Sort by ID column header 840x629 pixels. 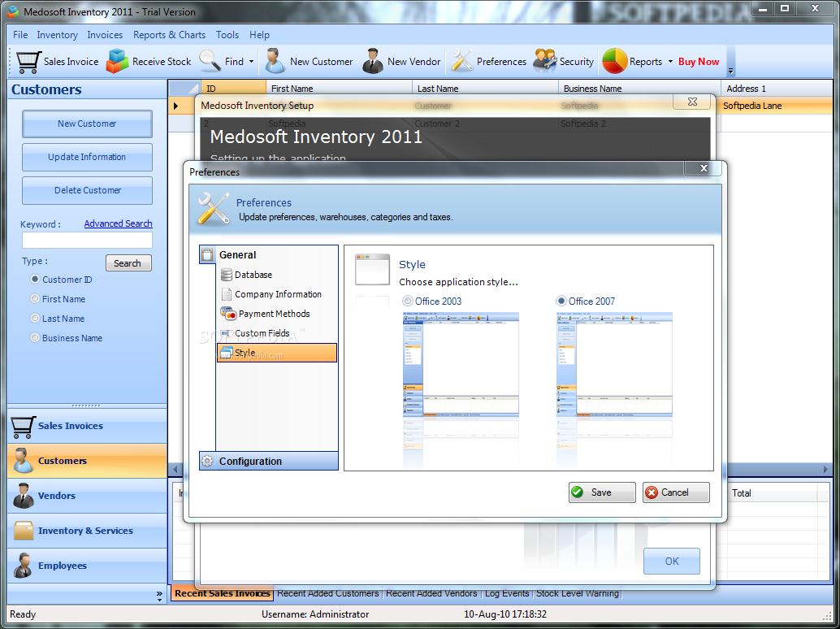coord(234,89)
